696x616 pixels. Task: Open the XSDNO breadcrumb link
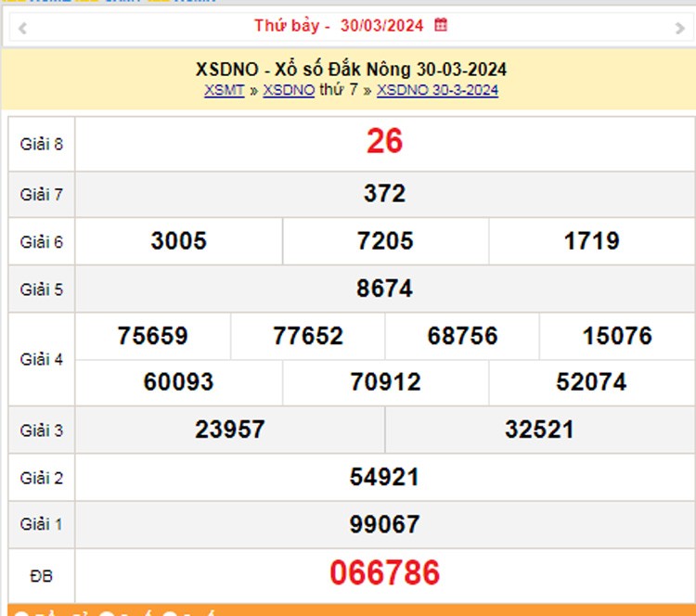(x=289, y=90)
